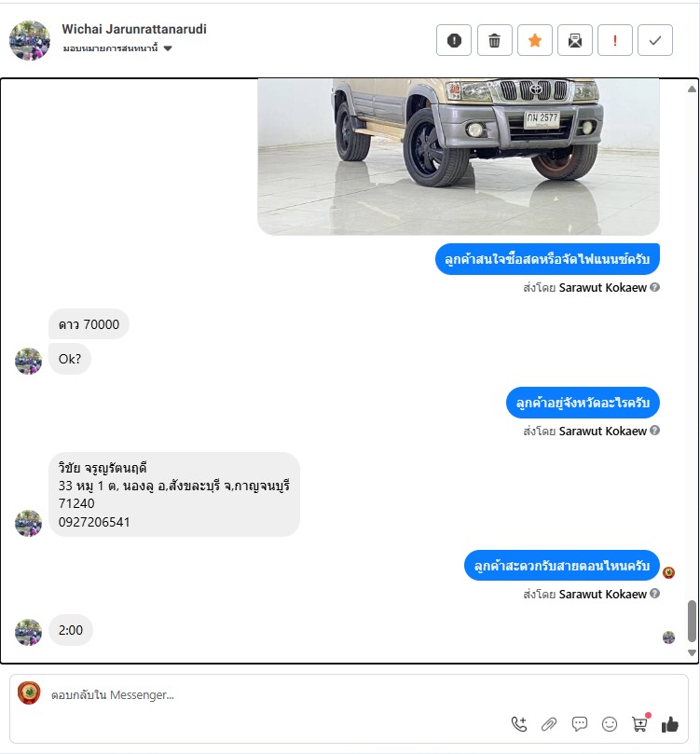Click the scrollbar up arrow
The image size is (700, 754).
point(692,89)
